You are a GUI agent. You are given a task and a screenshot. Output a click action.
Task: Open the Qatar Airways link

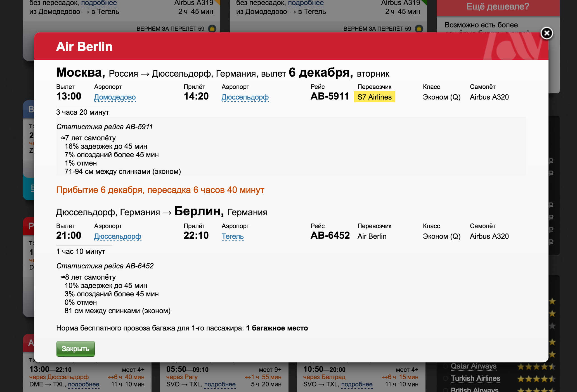click(x=474, y=366)
